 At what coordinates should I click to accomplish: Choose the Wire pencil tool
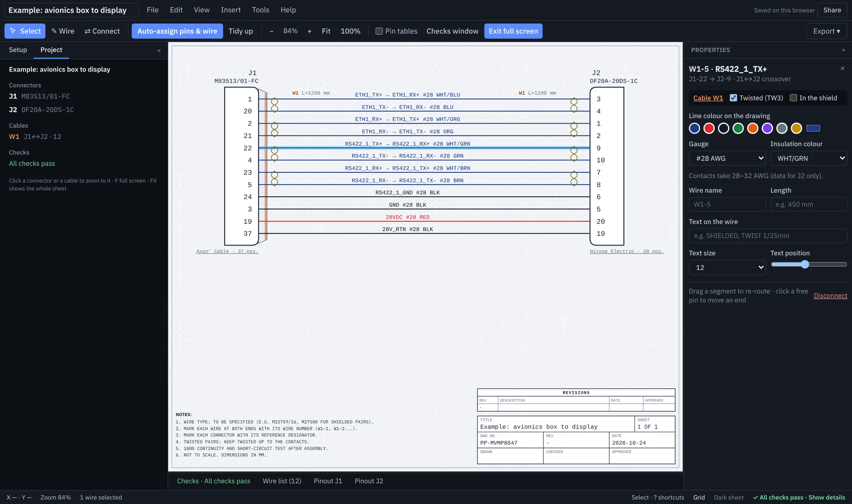click(63, 31)
